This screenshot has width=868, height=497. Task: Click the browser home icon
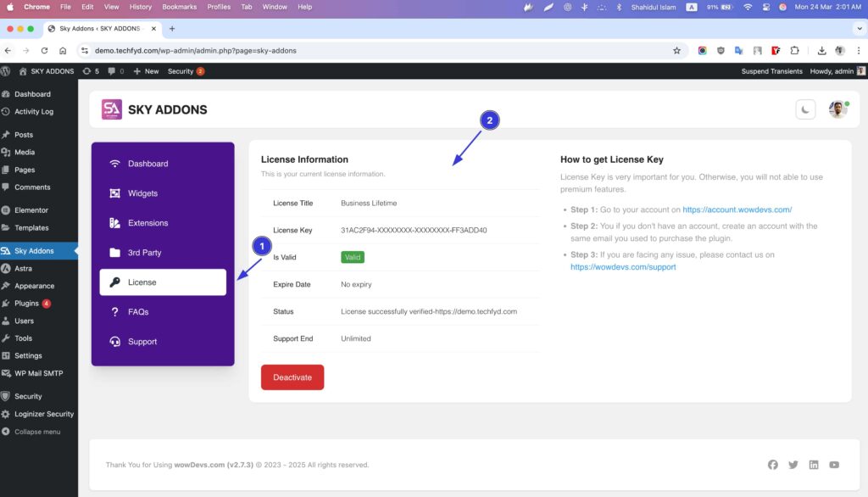pos(63,50)
